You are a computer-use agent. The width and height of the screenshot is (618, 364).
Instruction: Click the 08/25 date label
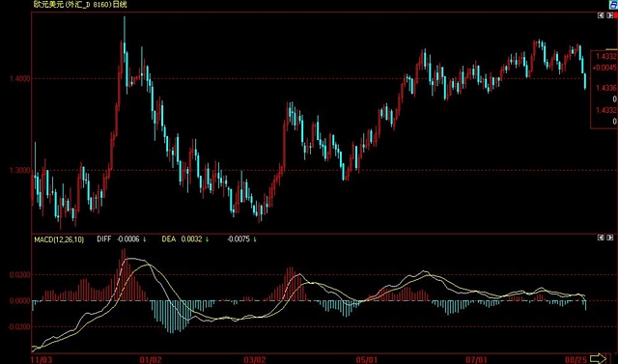(x=576, y=360)
